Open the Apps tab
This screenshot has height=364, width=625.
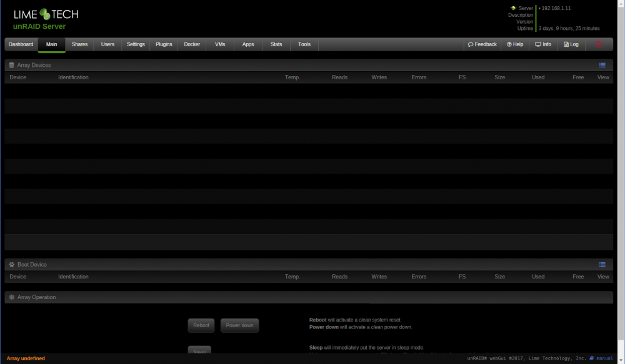tap(248, 44)
